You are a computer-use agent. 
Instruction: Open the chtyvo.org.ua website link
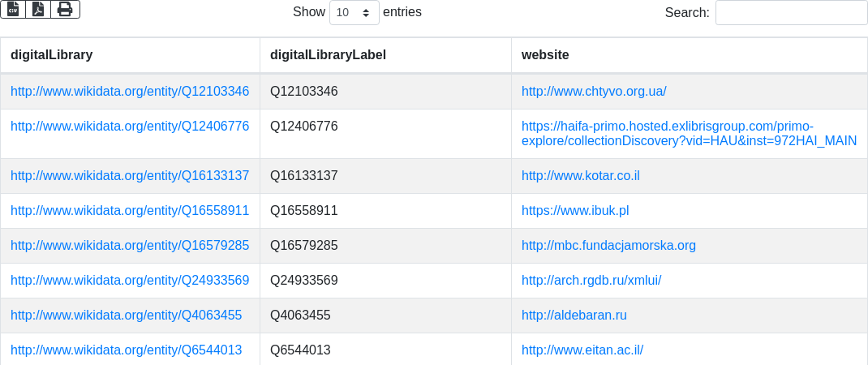coord(594,92)
